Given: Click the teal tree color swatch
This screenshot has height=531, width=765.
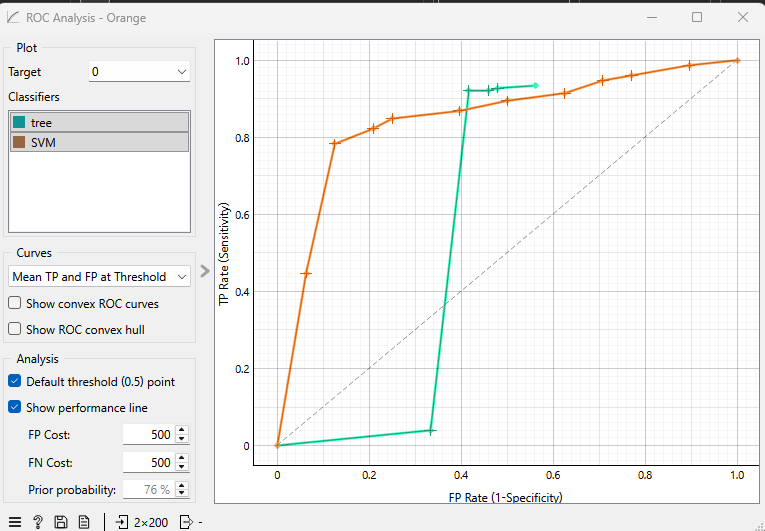Looking at the screenshot, I should [x=19, y=122].
